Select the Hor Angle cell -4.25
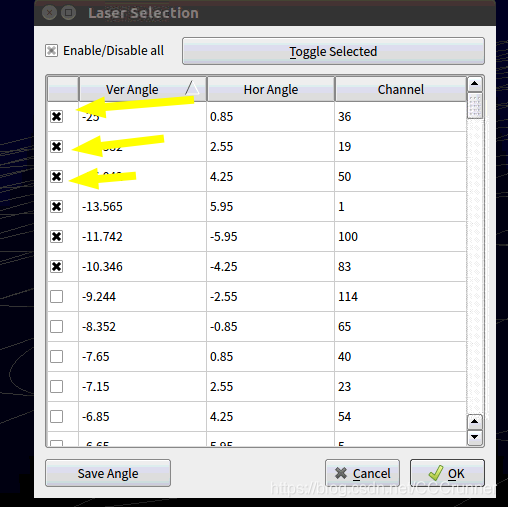Viewport: 508px width, 507px height. pyautogui.click(x=271, y=267)
